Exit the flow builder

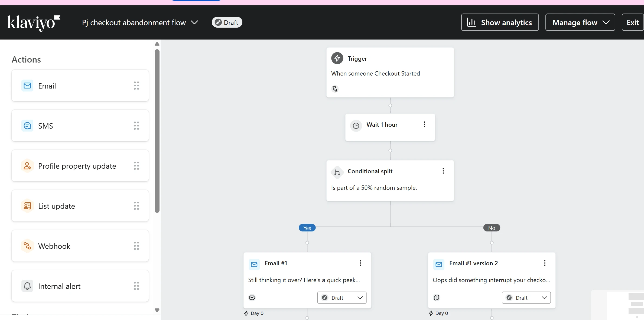tap(633, 22)
